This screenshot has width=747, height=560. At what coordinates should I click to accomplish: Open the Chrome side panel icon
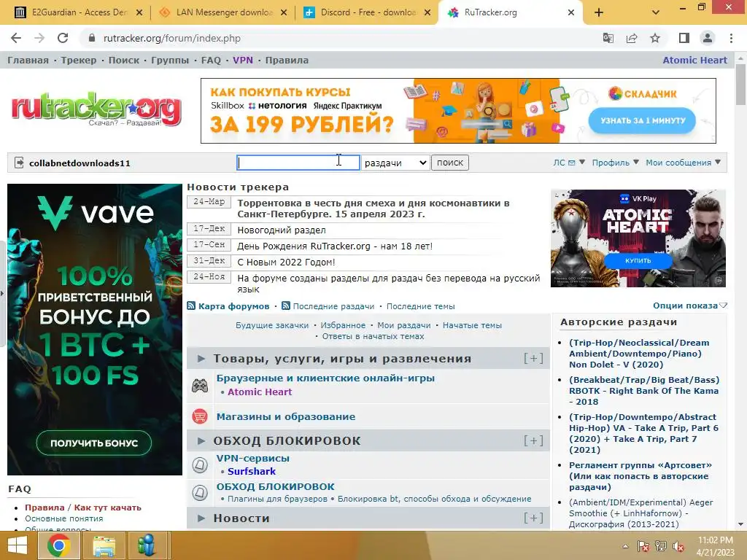coord(684,38)
